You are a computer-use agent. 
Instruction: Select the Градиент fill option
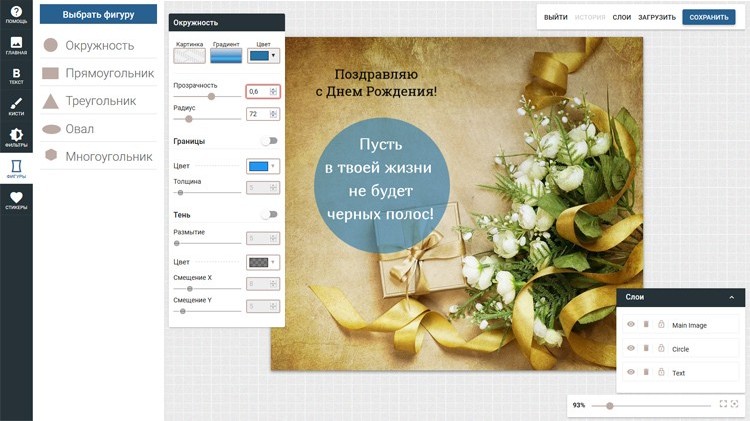point(226,55)
